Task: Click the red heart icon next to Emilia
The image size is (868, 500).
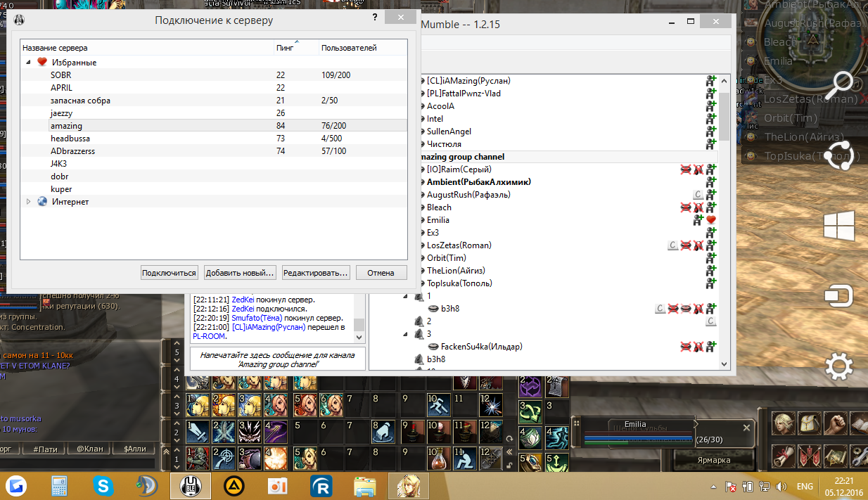Action: pos(710,220)
